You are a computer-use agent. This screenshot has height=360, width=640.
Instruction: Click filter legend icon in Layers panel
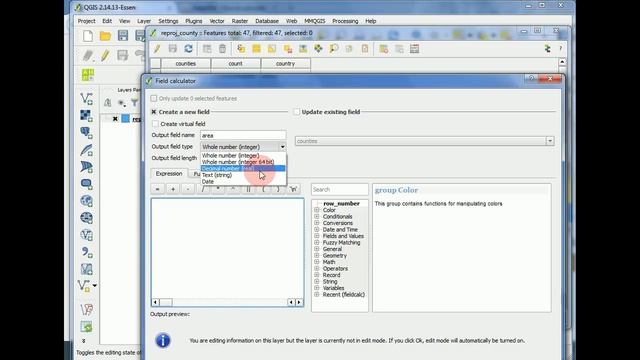pyautogui.click(x=134, y=103)
